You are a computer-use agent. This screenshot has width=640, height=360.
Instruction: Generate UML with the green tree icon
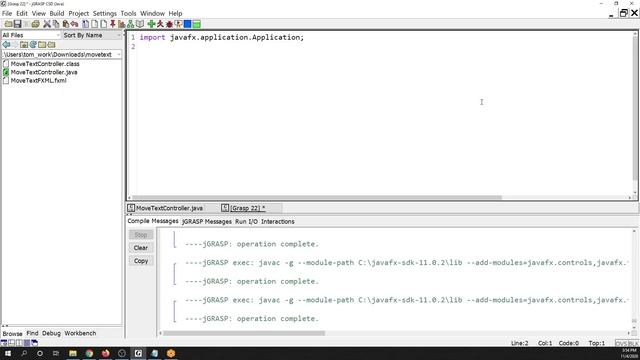(131, 24)
